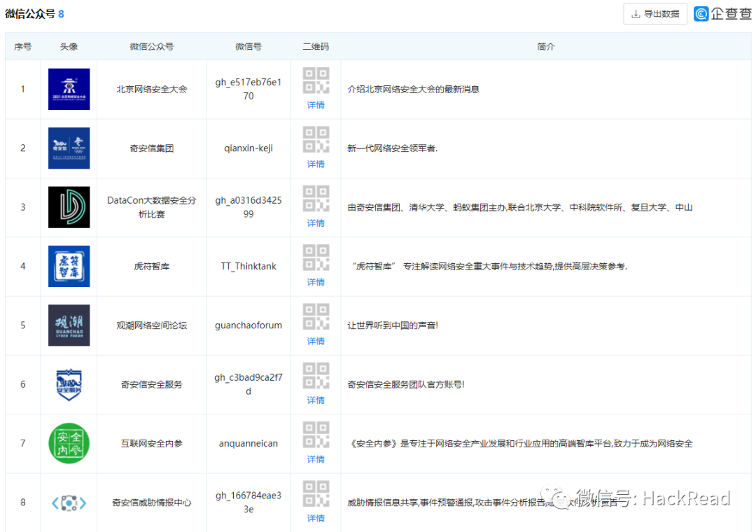The height and width of the screenshot is (532, 756).
Task: Click the QR code icon for 观潮网络空间论坛
Action: point(316,317)
